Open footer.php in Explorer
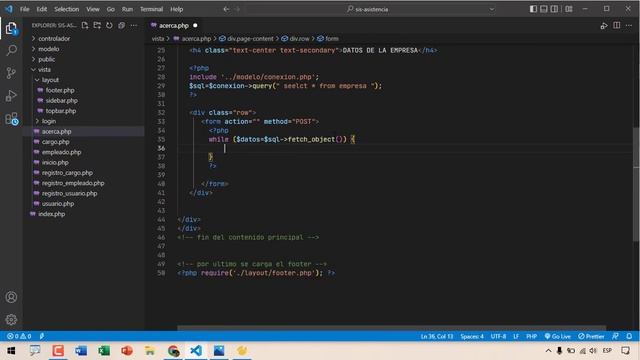This screenshot has width=640, height=360. [x=60, y=90]
